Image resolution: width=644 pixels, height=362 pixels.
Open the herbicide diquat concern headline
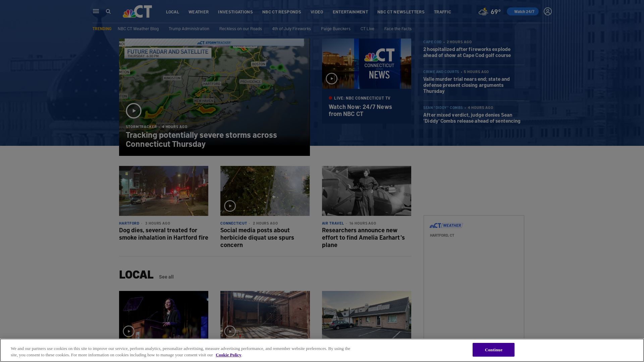257,237
